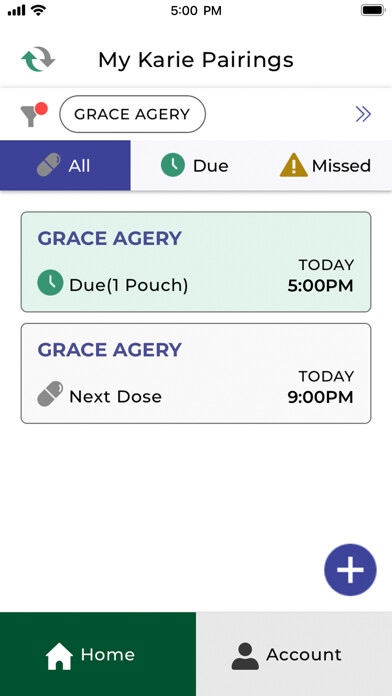Tap the person icon in bottom bar

point(245,656)
